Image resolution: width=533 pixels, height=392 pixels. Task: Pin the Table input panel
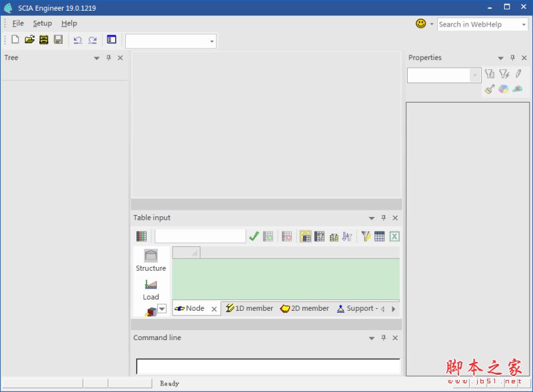point(384,218)
